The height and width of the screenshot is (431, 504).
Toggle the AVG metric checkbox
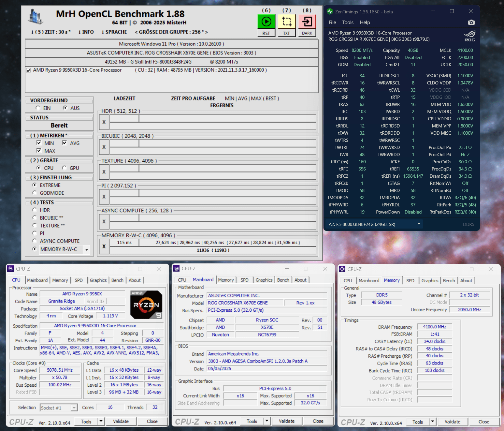(x=65, y=143)
